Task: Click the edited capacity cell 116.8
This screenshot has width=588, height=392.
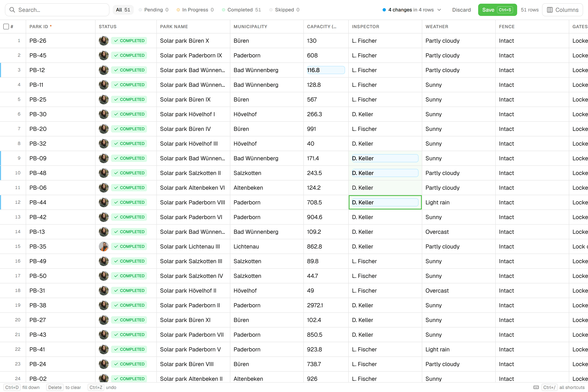Action: click(x=326, y=70)
